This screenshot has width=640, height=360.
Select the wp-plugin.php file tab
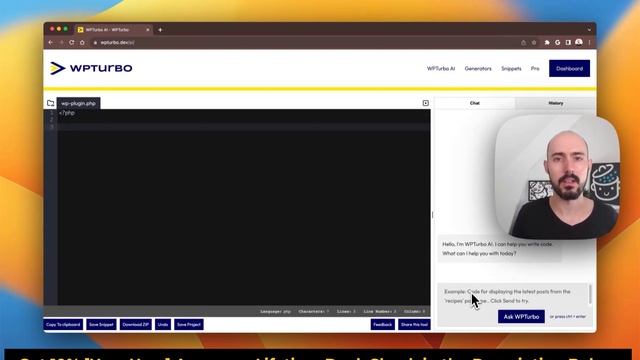pos(78,103)
